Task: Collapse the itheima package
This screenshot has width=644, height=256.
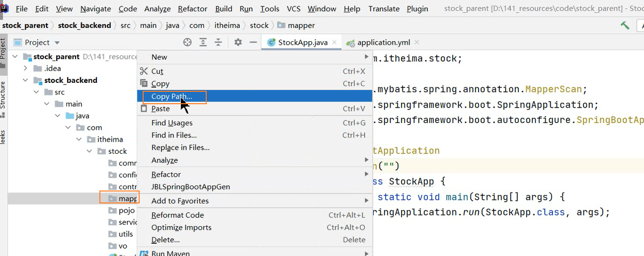Action: [79, 139]
